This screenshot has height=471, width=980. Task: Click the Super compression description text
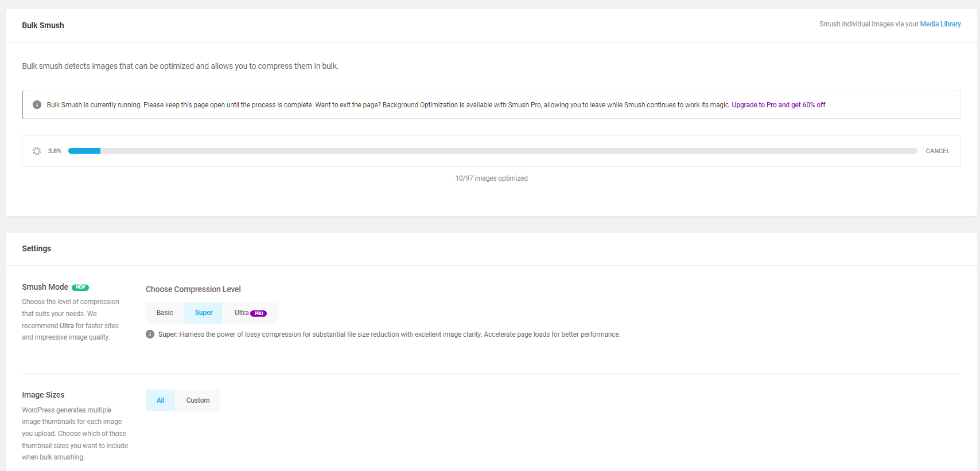[x=390, y=334]
